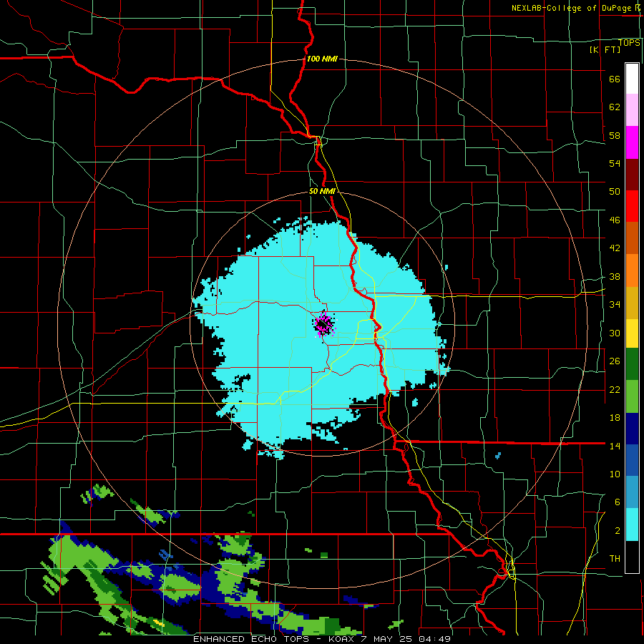Click the "14" legend value
Viewport: 644px width, 644px height.
click(615, 446)
